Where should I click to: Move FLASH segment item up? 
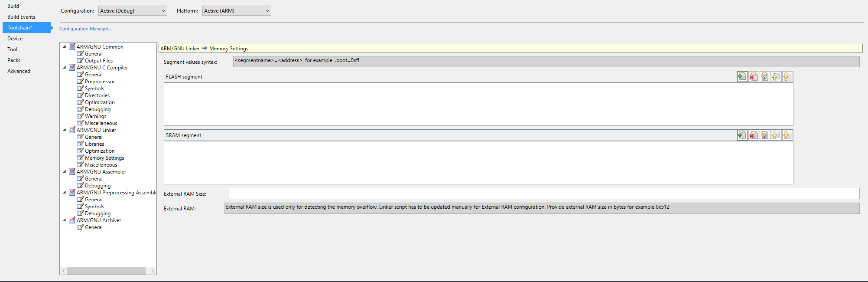click(x=776, y=77)
